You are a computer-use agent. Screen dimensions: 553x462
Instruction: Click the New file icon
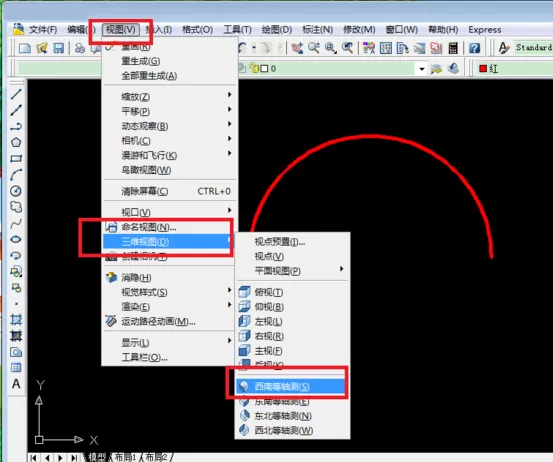(25, 48)
